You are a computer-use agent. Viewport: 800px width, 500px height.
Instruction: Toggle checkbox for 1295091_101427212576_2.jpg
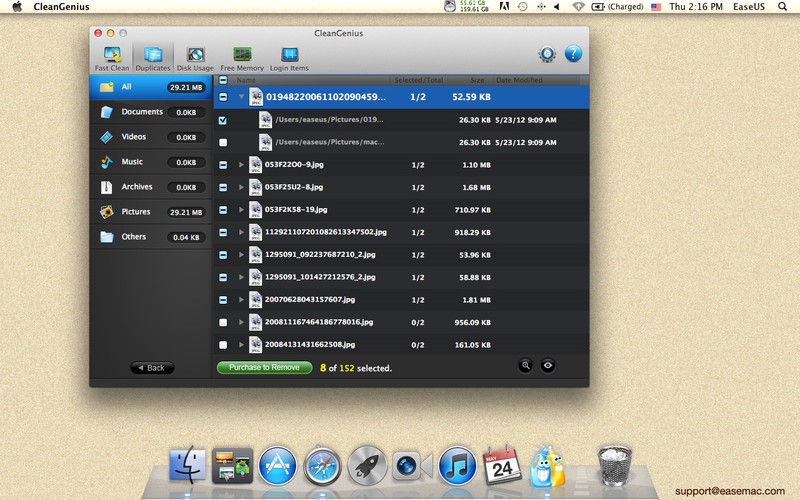223,277
